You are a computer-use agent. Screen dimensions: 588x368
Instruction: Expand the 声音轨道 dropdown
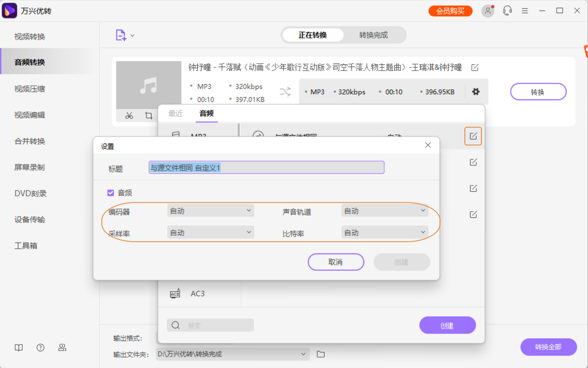point(385,211)
